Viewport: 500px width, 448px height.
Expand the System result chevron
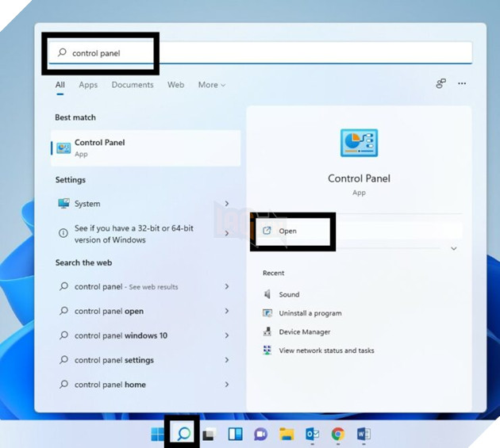[x=227, y=203]
